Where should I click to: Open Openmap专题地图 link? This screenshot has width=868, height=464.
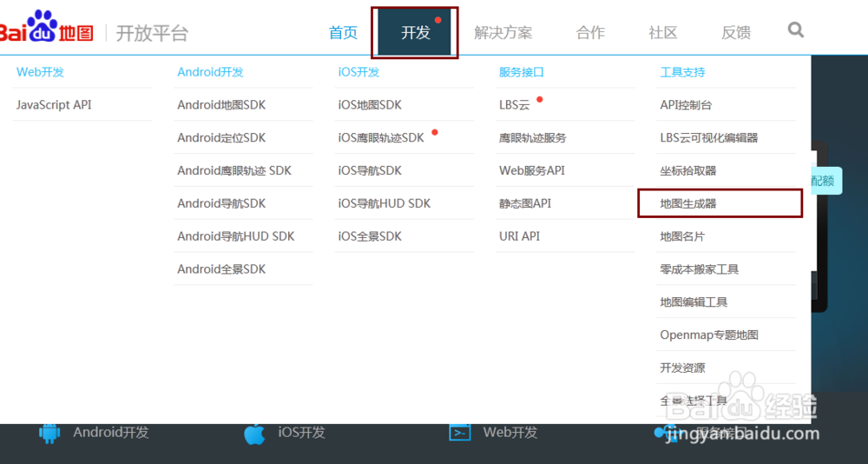coord(709,335)
